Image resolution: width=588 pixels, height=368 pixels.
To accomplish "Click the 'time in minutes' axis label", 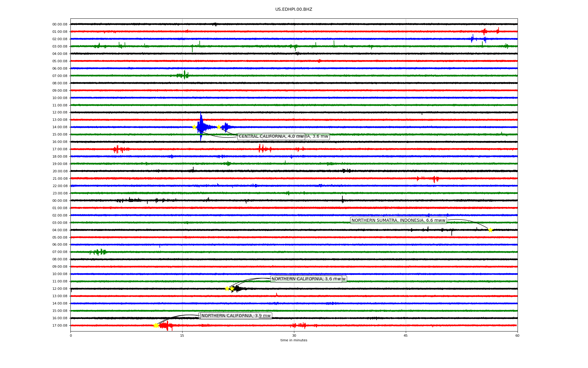I will [x=294, y=340].
